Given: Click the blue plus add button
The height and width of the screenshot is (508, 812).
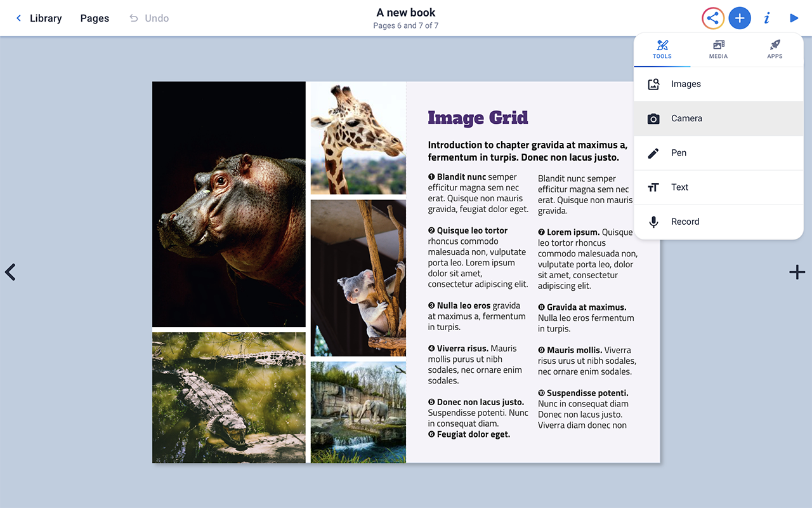Looking at the screenshot, I should 740,18.
